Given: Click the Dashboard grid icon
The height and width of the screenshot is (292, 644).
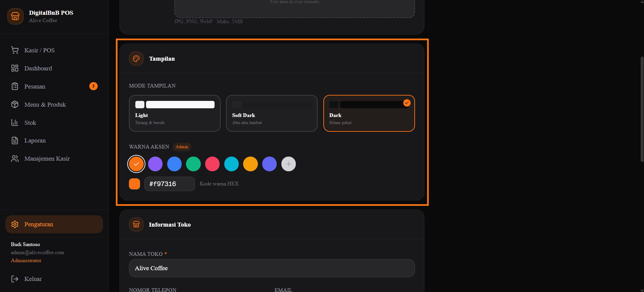Looking at the screenshot, I should [15, 68].
